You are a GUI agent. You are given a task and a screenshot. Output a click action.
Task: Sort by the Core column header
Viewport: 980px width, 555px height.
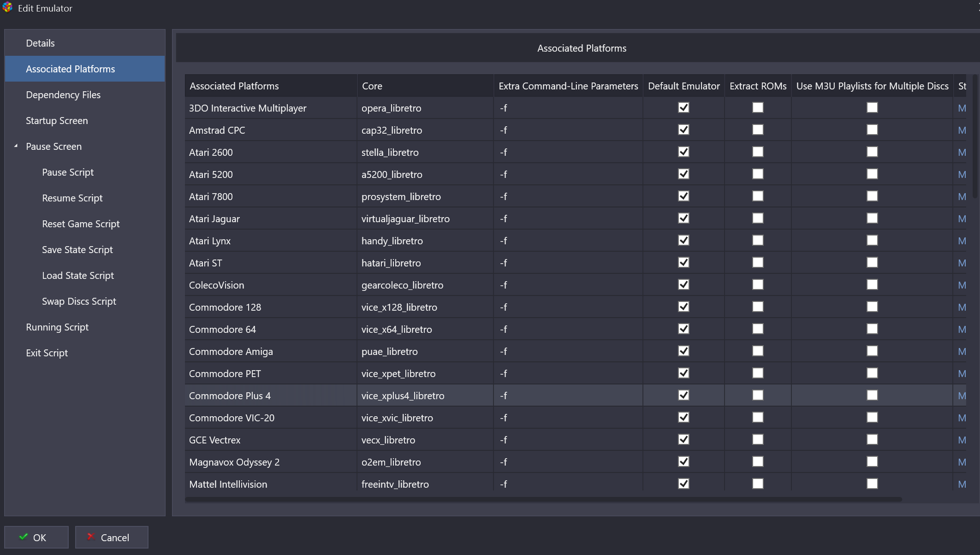425,86
